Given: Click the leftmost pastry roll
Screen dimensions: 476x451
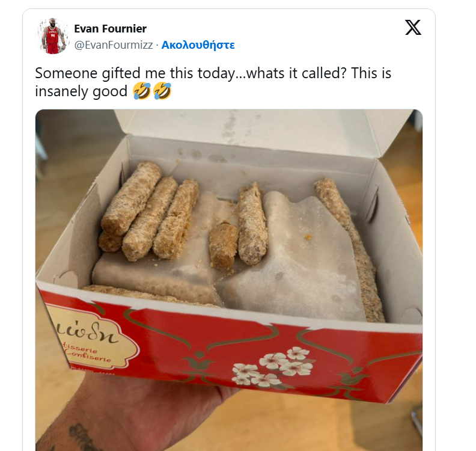Looking at the screenshot, I should point(131,198).
